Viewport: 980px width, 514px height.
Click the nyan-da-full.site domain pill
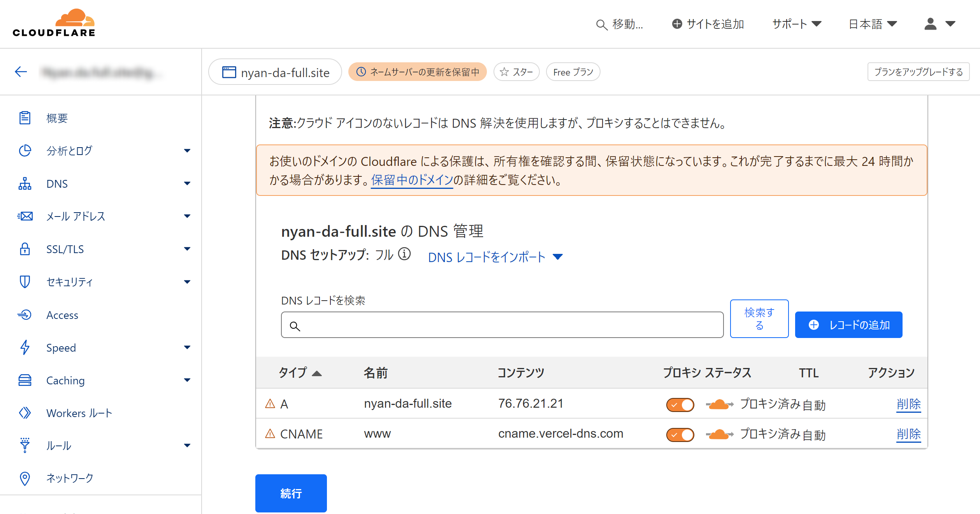click(275, 72)
